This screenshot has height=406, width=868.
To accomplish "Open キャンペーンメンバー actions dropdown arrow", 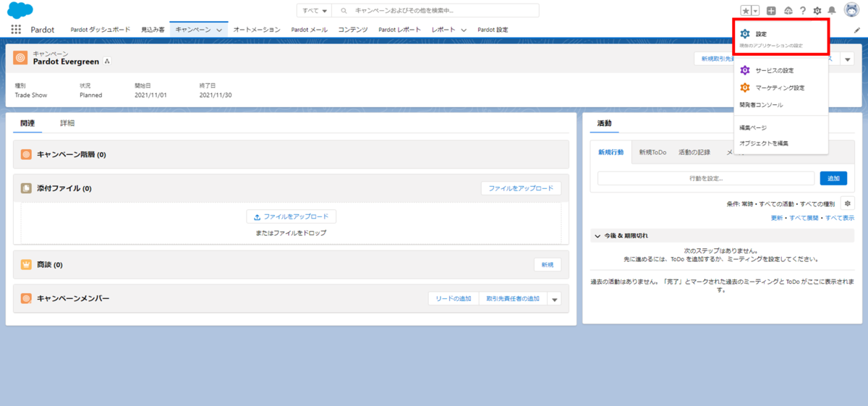I will pos(554,299).
